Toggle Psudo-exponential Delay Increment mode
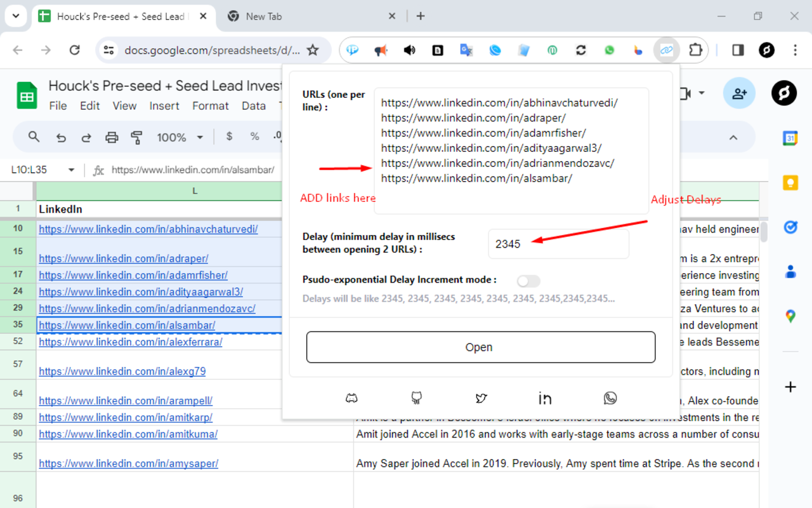812x508 pixels. click(x=528, y=281)
